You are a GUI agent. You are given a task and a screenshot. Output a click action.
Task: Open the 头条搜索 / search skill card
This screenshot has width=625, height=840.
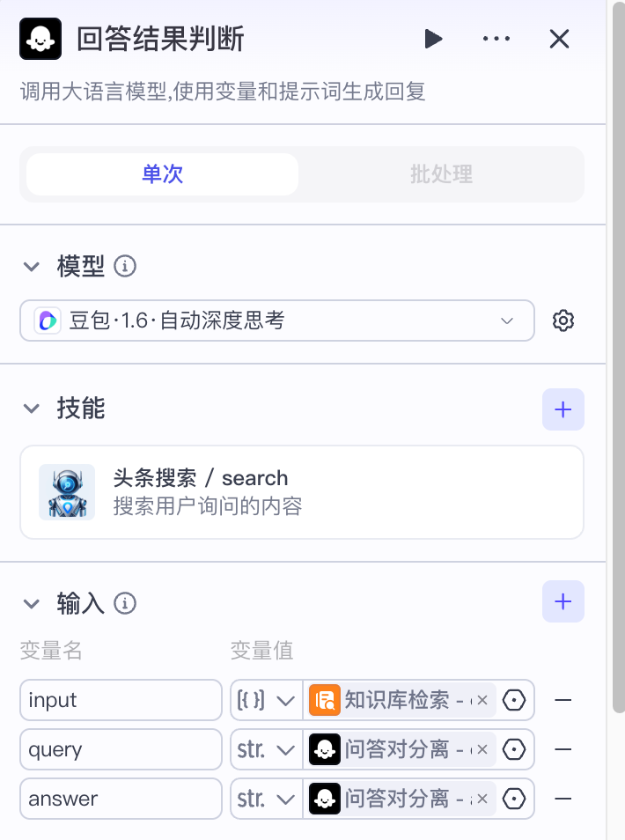[x=302, y=492]
